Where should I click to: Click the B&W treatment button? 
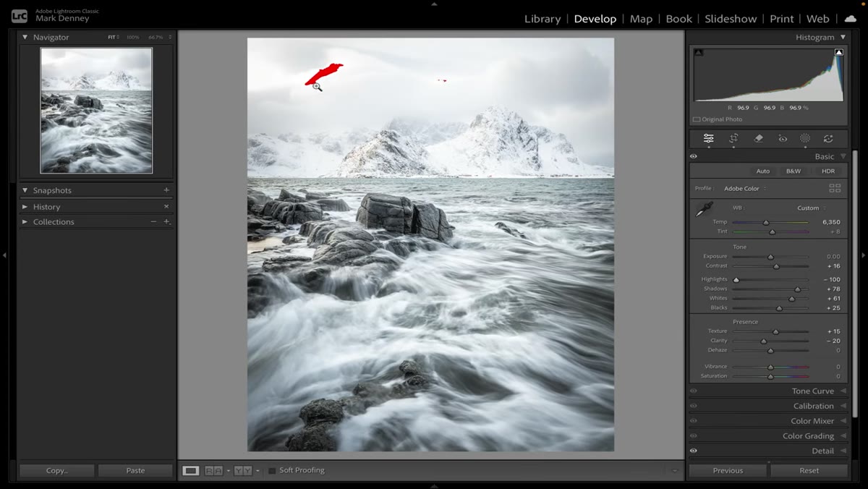click(x=793, y=171)
